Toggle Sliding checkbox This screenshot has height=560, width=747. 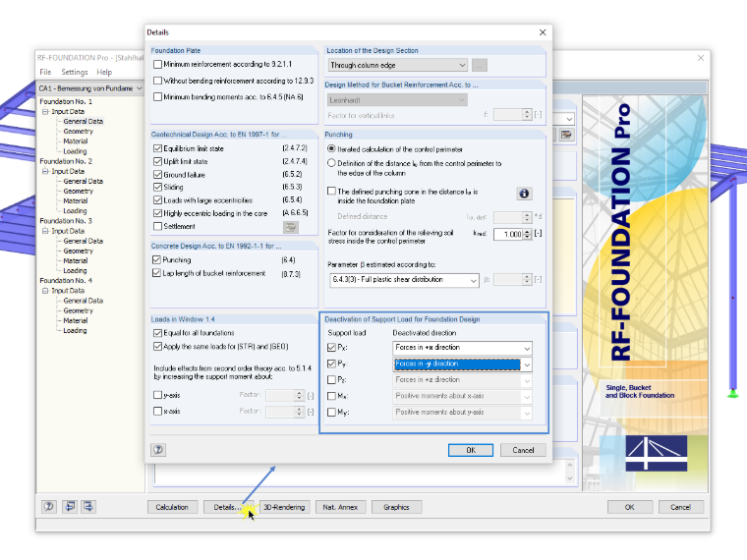(157, 187)
